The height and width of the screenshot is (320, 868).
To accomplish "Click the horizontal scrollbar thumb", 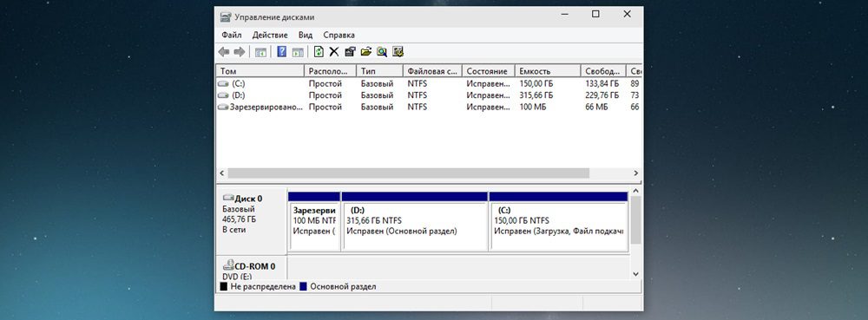I will point(409,173).
